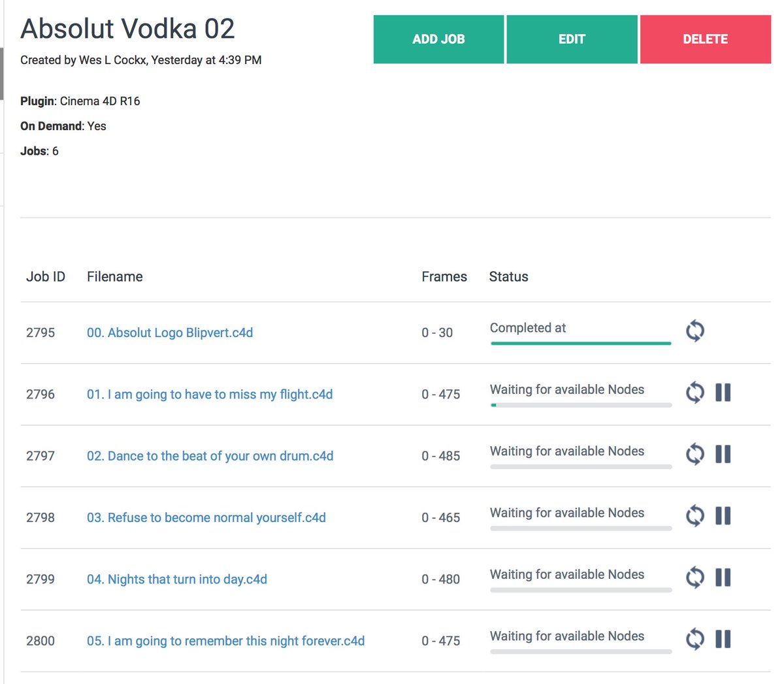The image size is (784, 684).
Task: Pause job 2800 remember this night forever
Action: point(723,639)
